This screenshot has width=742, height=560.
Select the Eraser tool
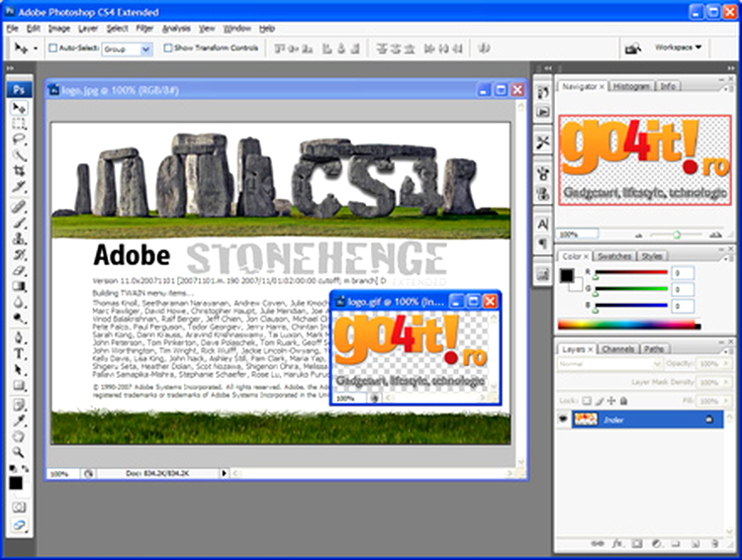(x=19, y=270)
